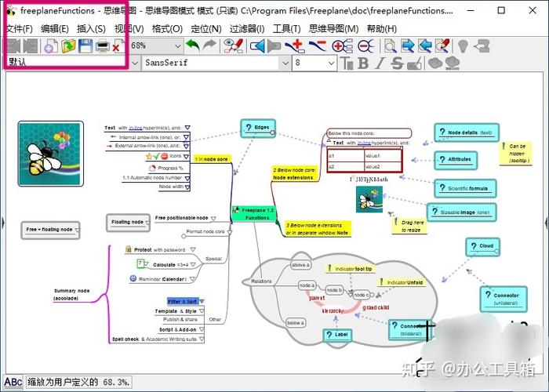This screenshot has width=549, height=392.
Task: Change the node text color
Action: coord(347,64)
